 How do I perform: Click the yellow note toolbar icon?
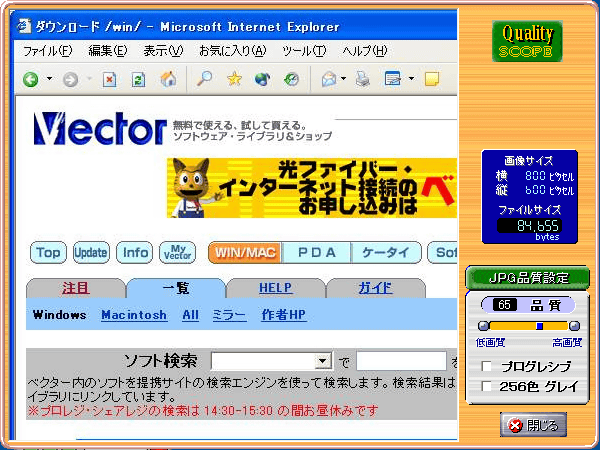pyautogui.click(x=432, y=79)
